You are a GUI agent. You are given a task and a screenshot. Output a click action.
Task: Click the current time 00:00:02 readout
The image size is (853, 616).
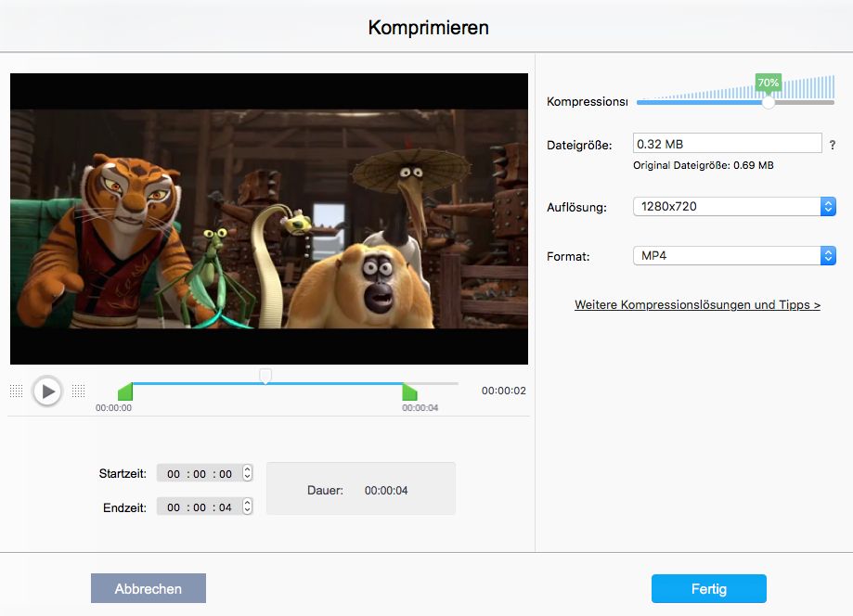coord(504,391)
